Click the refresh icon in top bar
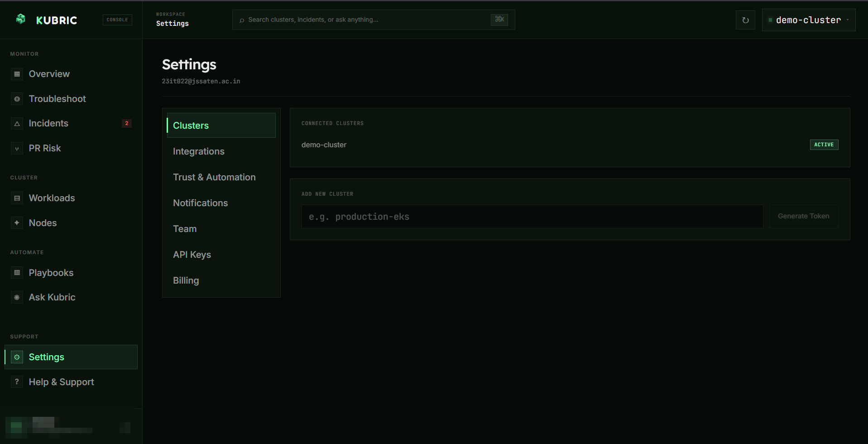Image resolution: width=868 pixels, height=444 pixels. pos(745,20)
